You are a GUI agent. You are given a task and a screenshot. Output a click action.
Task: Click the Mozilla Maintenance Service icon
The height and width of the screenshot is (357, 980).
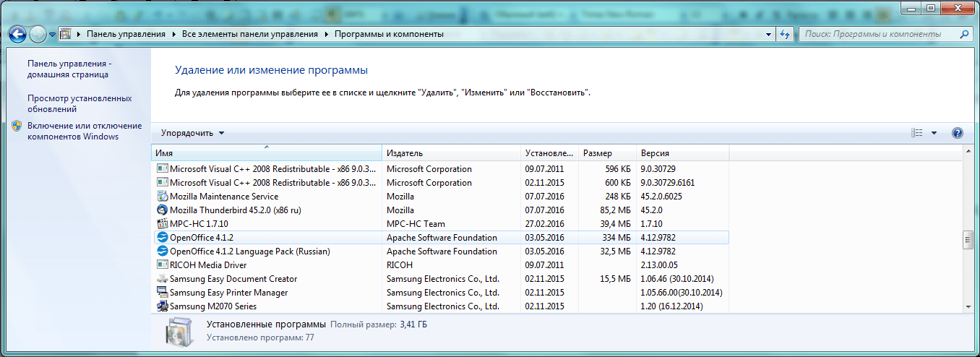163,197
